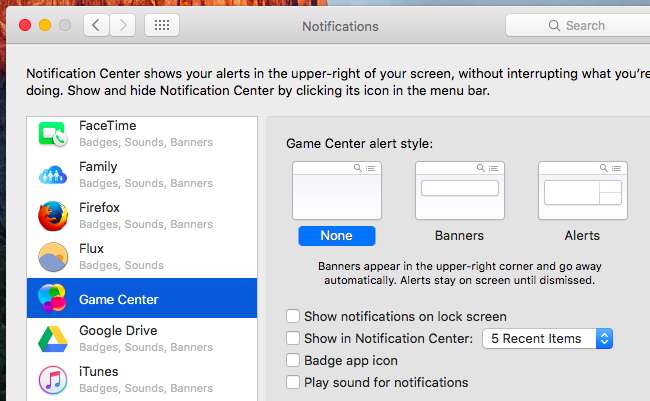Image resolution: width=650 pixels, height=401 pixels.
Task: Select the Flux app icon
Action: point(52,257)
